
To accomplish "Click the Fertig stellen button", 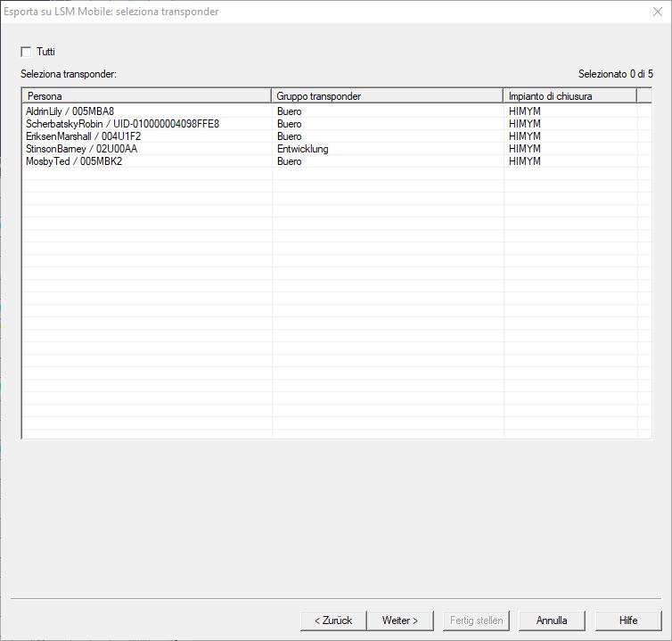I will pos(476,620).
